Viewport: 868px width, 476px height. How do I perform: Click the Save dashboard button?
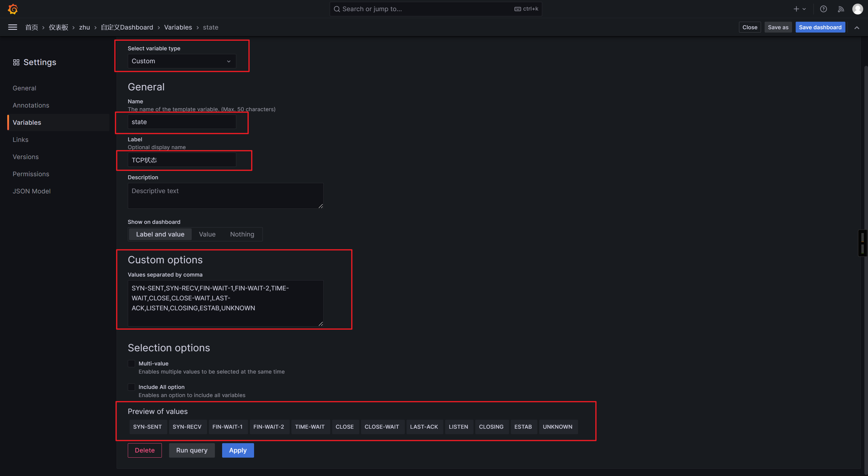(x=820, y=27)
